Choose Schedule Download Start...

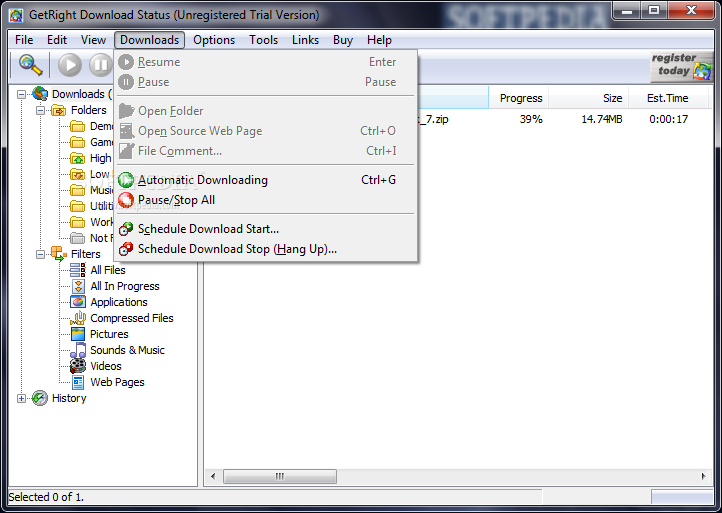266,229
